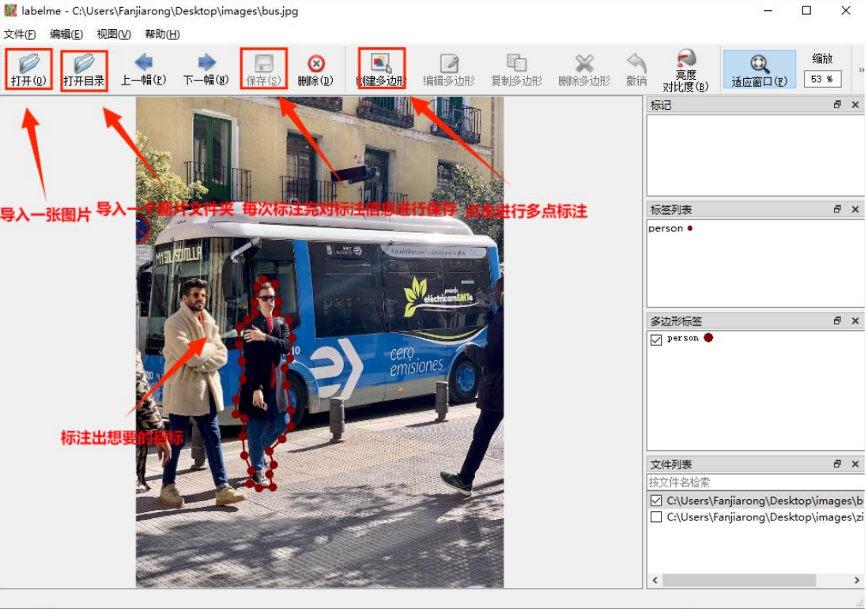The image size is (868, 609).
Task: Close the 标记 (Flags) panel
Action: [855, 104]
